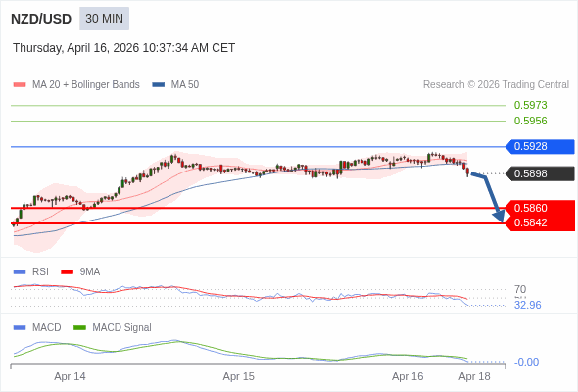Click the Apr 15 axis date

(238, 377)
